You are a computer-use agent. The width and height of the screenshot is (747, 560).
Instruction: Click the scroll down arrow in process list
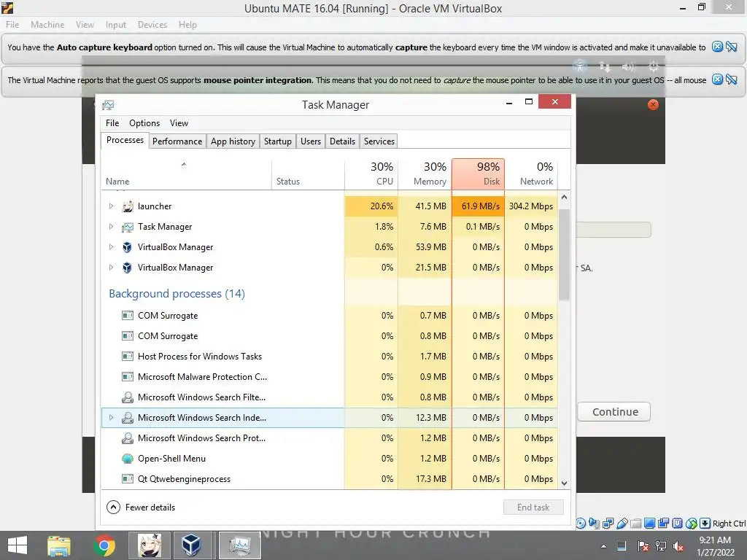coord(564,483)
